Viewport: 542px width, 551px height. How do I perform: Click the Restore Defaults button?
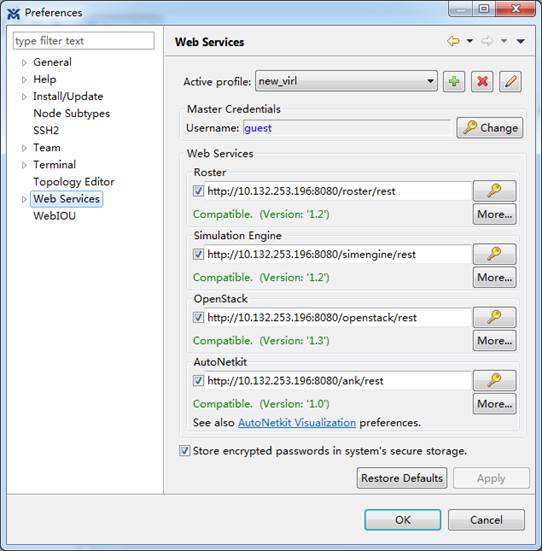pyautogui.click(x=402, y=478)
